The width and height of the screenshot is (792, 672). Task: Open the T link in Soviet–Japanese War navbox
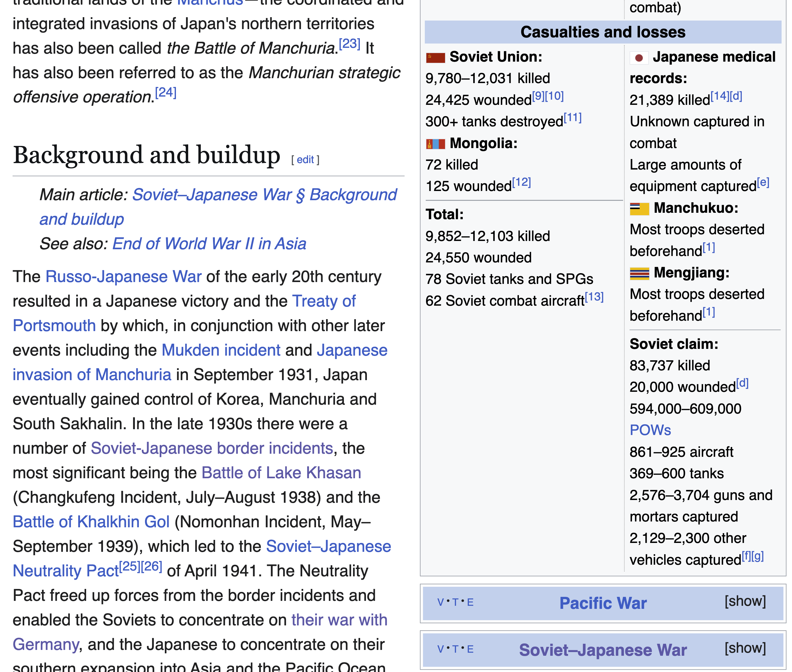click(x=455, y=649)
